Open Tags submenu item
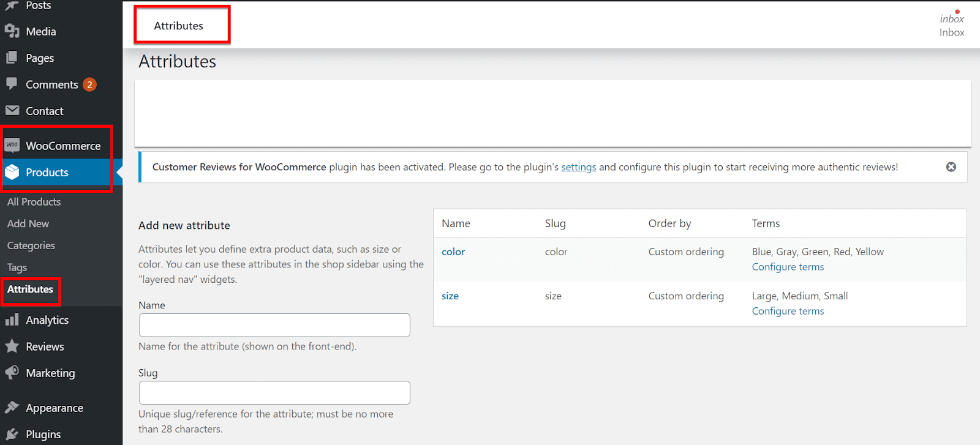This screenshot has width=980, height=445. click(x=17, y=267)
